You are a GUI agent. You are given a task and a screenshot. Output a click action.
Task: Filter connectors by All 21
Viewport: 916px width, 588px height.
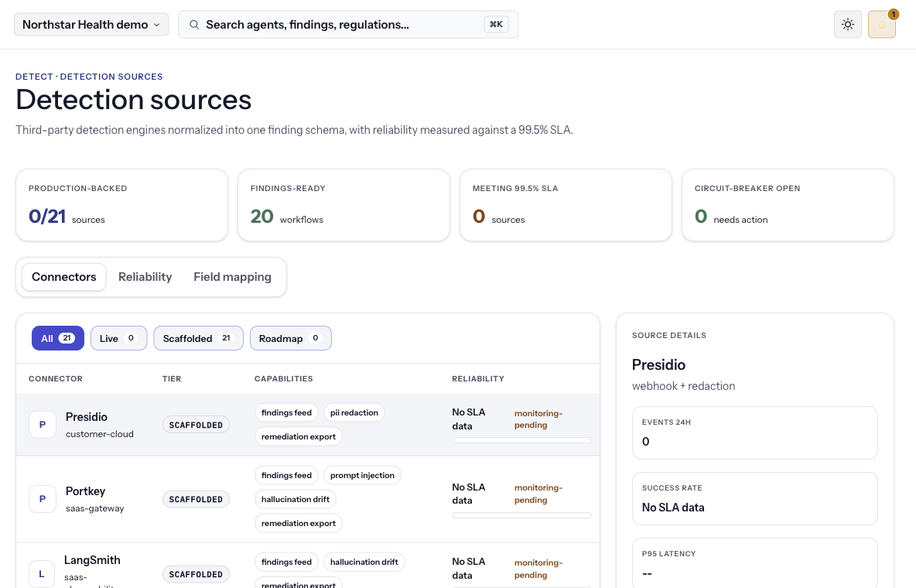point(58,338)
